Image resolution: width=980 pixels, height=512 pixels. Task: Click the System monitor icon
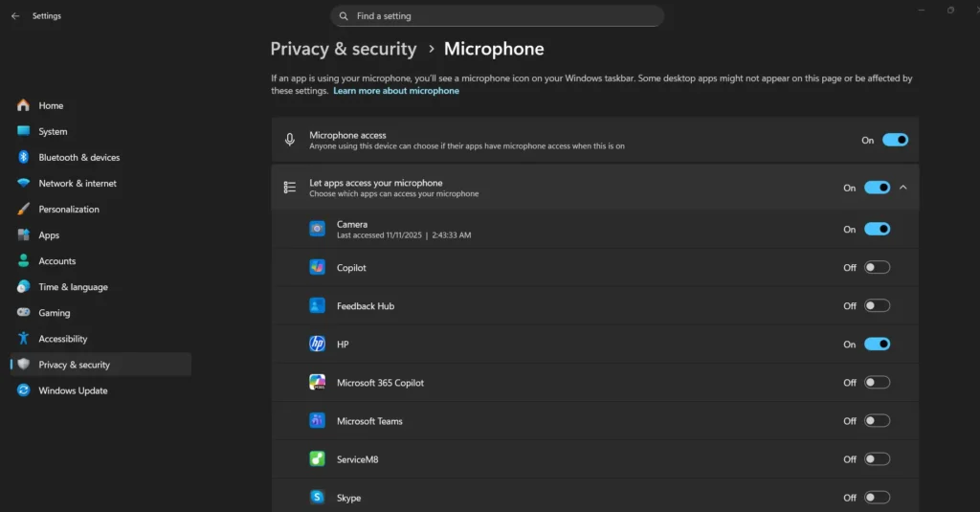tap(23, 131)
